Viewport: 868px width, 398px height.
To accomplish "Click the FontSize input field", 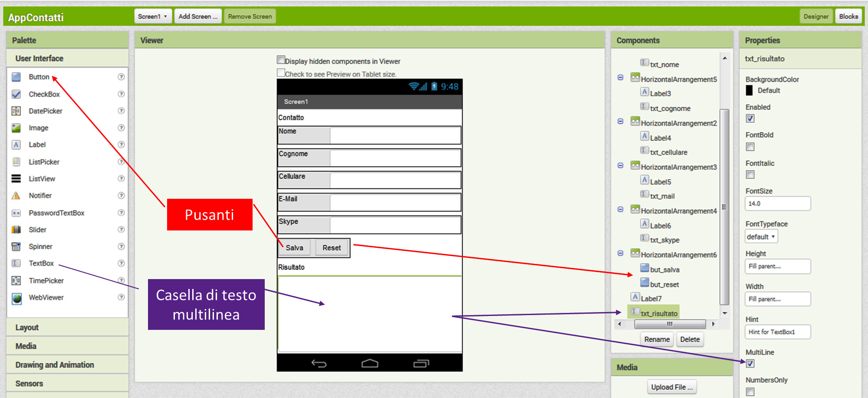I will [777, 204].
